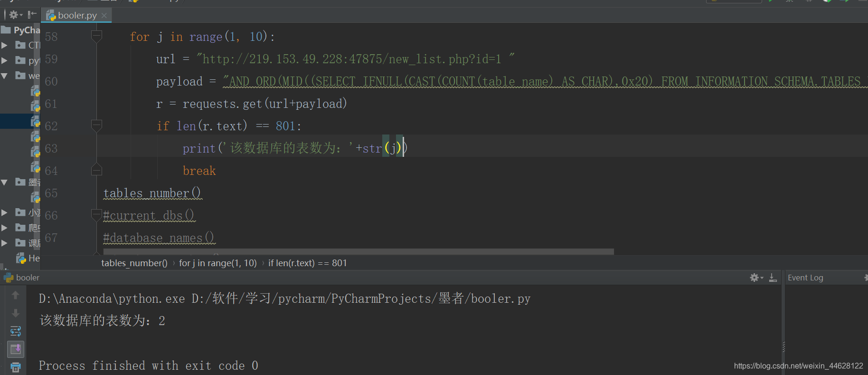Click line number 60 in gutter

[x=51, y=81]
